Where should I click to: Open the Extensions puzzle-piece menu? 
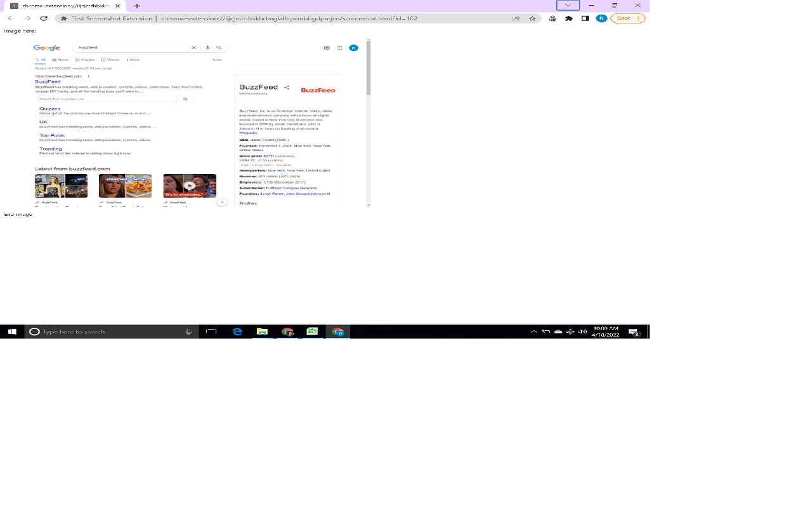(569, 18)
